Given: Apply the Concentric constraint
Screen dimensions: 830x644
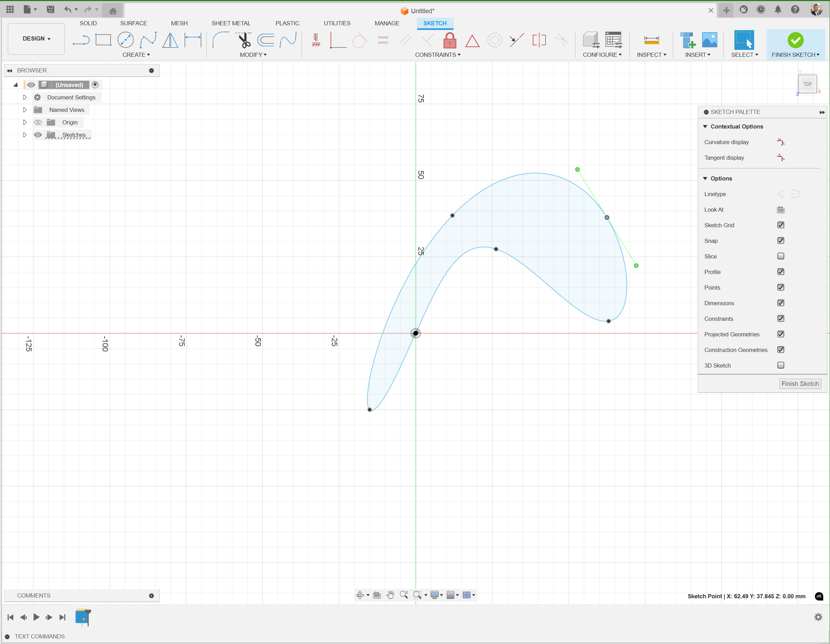Looking at the screenshot, I should pos(494,40).
